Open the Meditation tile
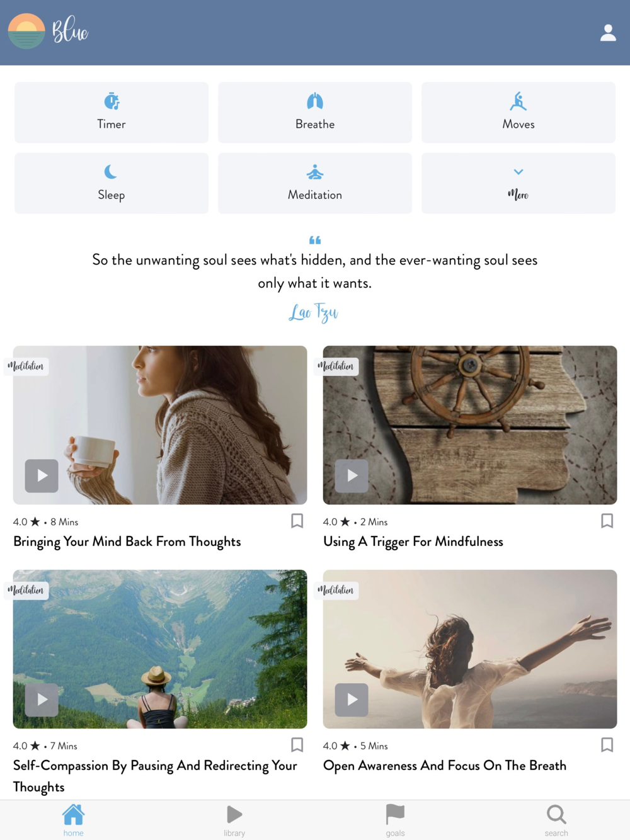Screen dimensions: 630x840 click(x=315, y=183)
